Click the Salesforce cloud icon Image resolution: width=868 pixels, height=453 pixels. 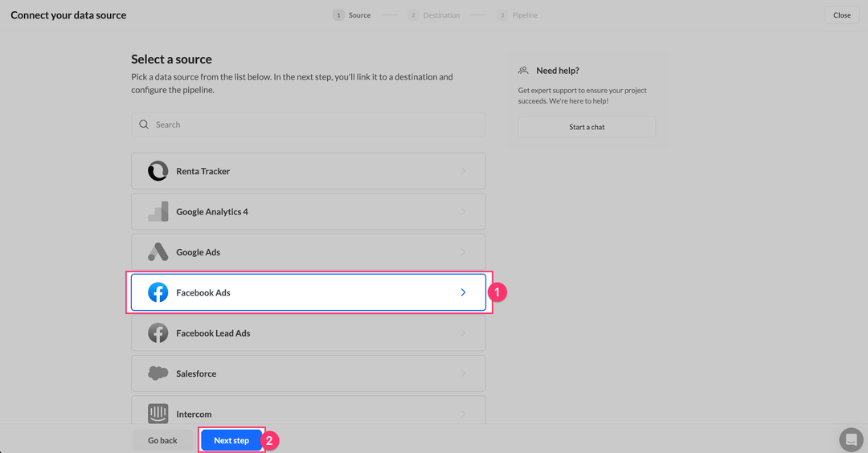point(158,373)
